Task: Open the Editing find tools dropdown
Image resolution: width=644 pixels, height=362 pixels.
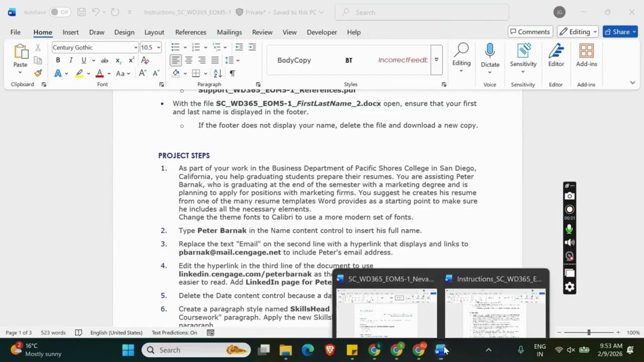Action: pos(461,58)
